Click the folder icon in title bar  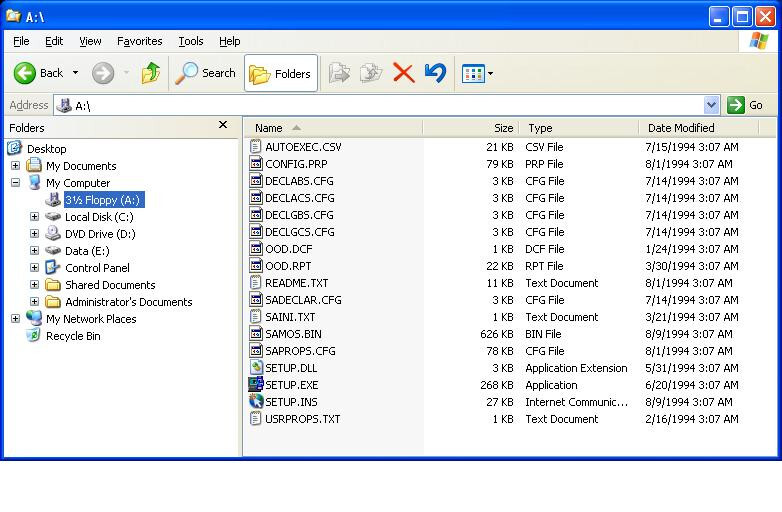point(13,16)
